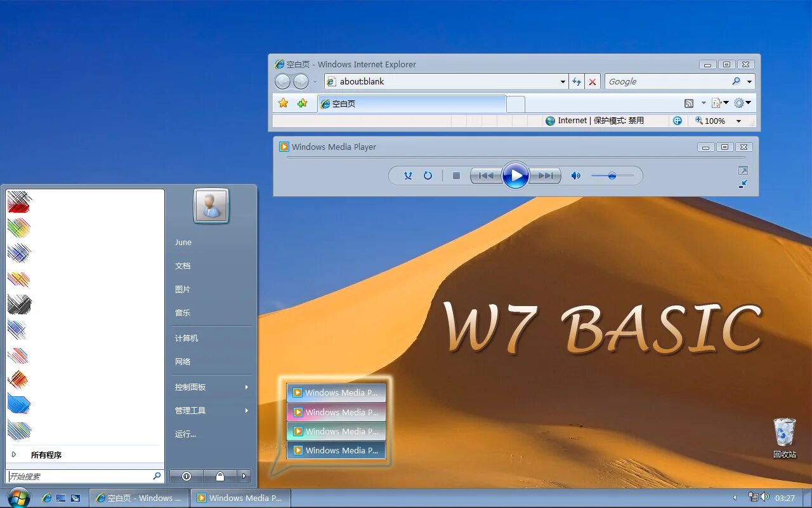Click the about:blank address field
The image size is (812, 508).
click(x=447, y=81)
